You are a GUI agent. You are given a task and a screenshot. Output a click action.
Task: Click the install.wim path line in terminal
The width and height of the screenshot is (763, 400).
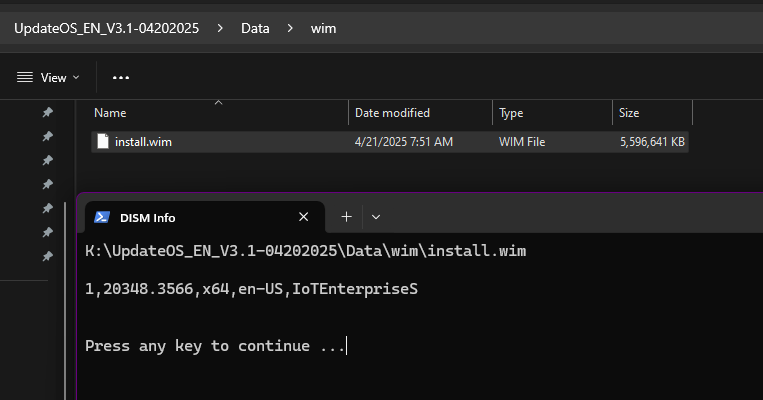coord(306,251)
